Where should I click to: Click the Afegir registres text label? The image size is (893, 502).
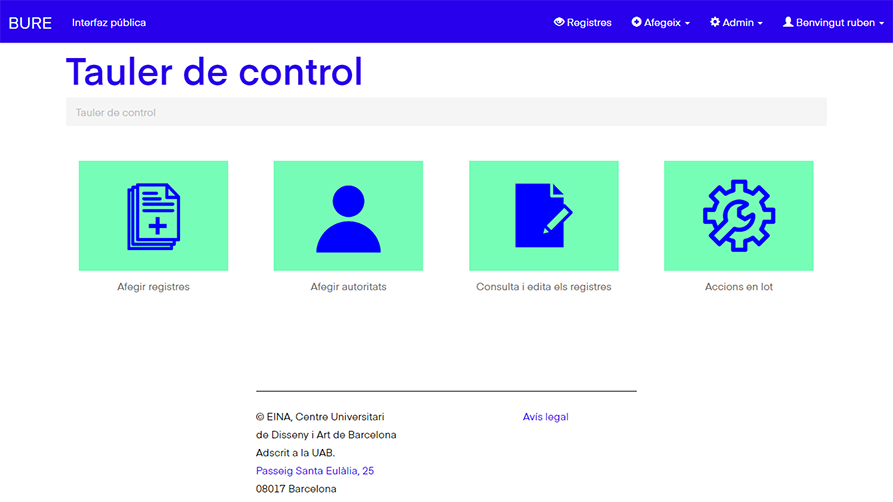153,287
